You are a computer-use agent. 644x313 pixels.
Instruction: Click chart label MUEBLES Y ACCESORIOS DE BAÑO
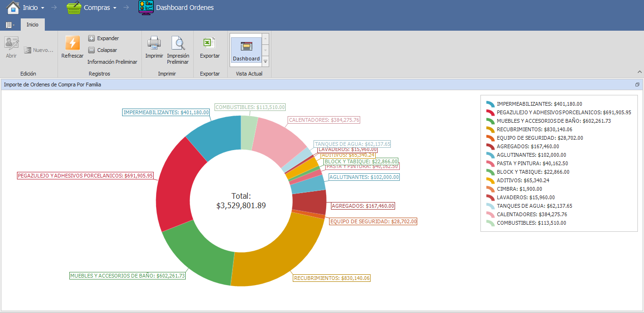coord(127,276)
